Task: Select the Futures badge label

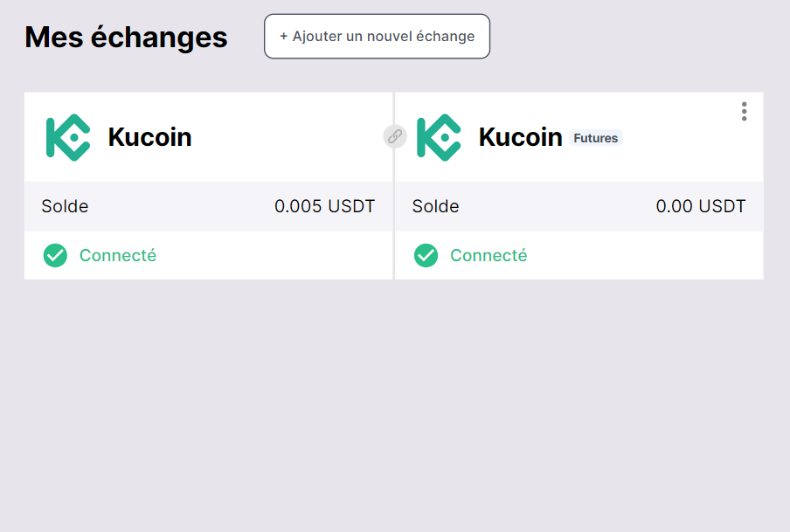Action: click(x=595, y=138)
